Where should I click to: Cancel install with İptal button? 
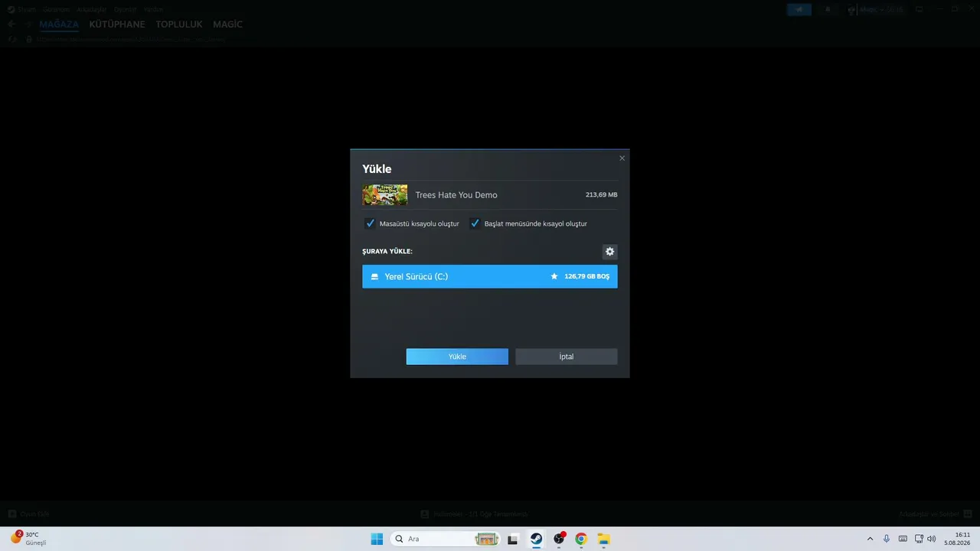tap(567, 357)
